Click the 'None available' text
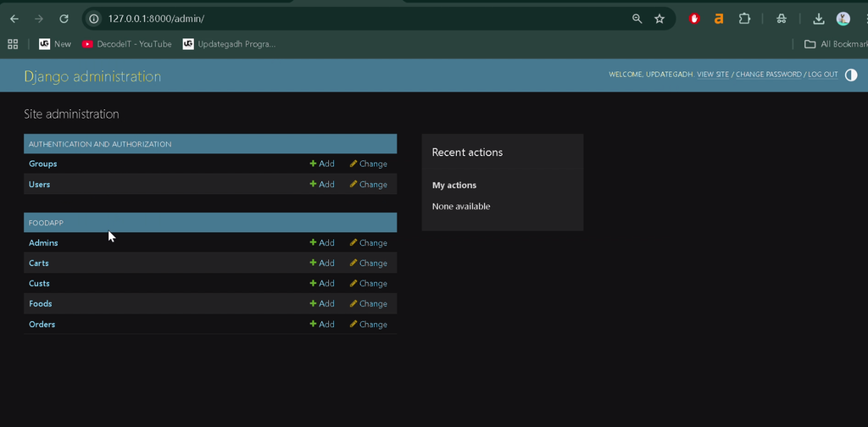868x427 pixels. (461, 207)
